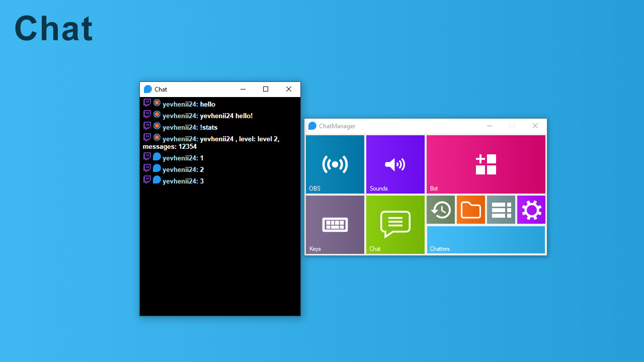Open the OBS tile in ChatManager

[335, 164]
